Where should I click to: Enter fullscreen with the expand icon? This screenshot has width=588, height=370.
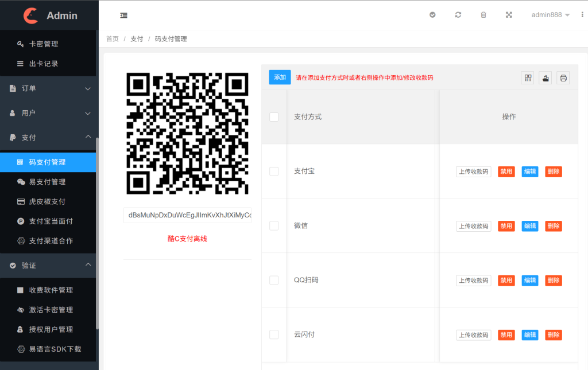(508, 15)
